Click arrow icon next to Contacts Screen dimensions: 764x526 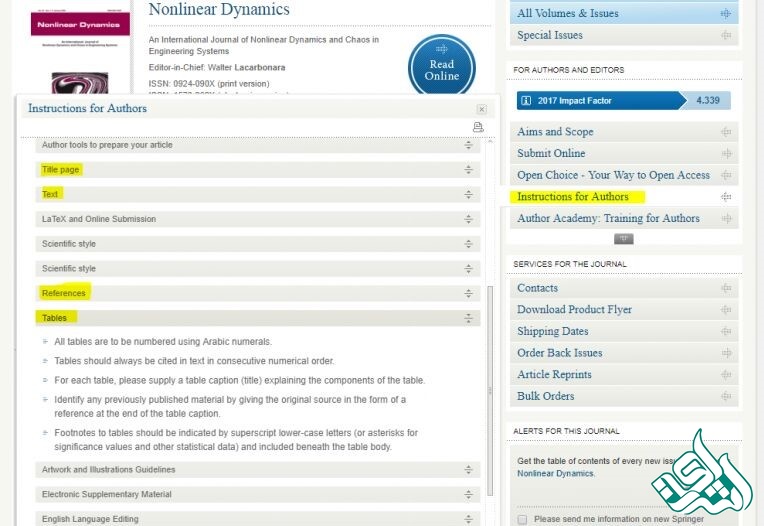726,288
